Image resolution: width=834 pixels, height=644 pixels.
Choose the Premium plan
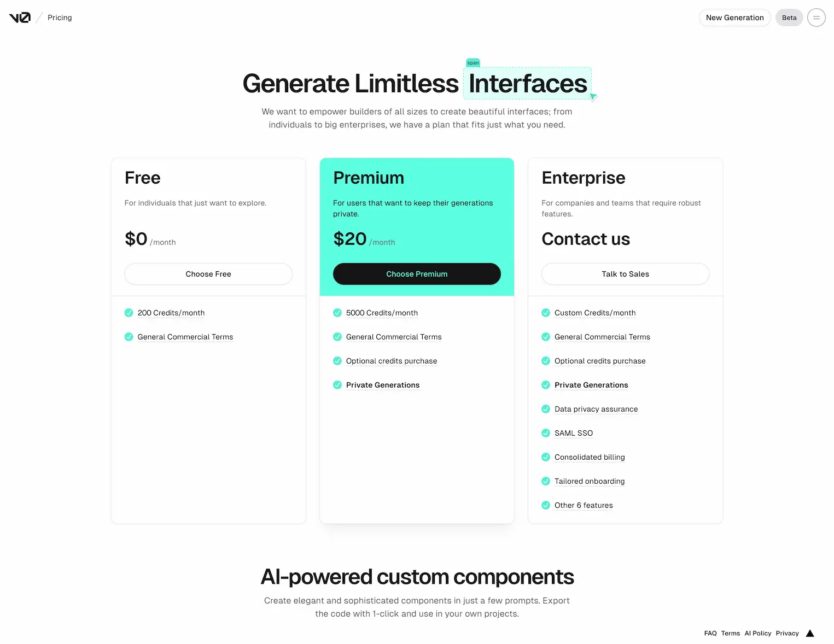point(417,274)
